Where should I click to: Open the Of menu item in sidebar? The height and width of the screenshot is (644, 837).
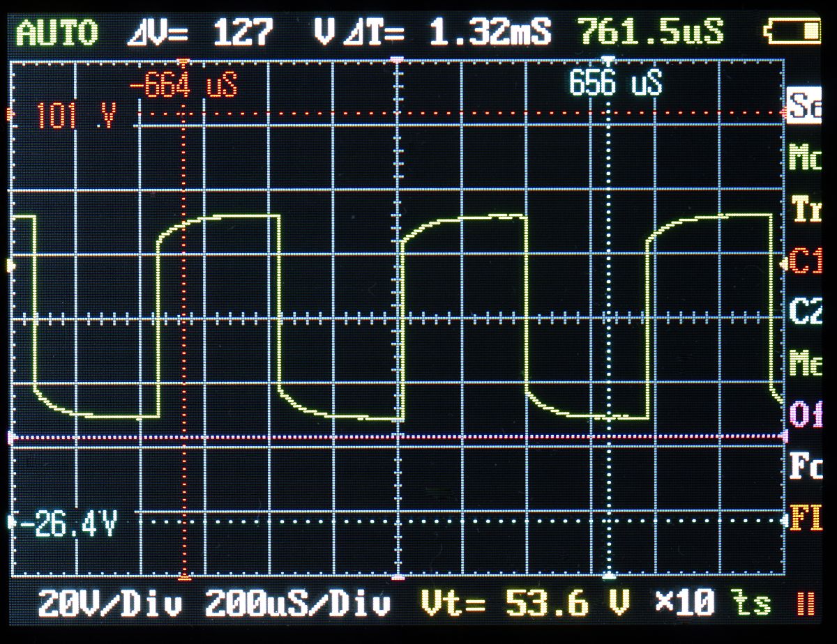pyautogui.click(x=805, y=413)
